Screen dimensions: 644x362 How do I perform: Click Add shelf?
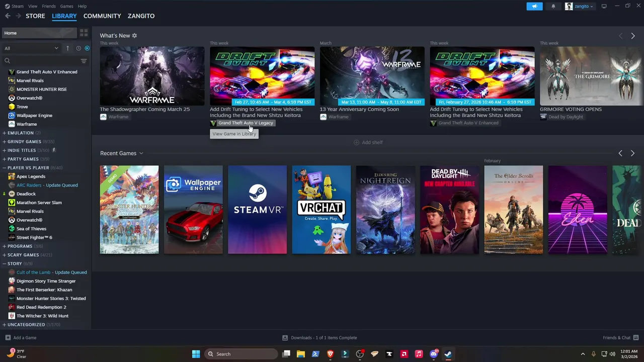368,142
